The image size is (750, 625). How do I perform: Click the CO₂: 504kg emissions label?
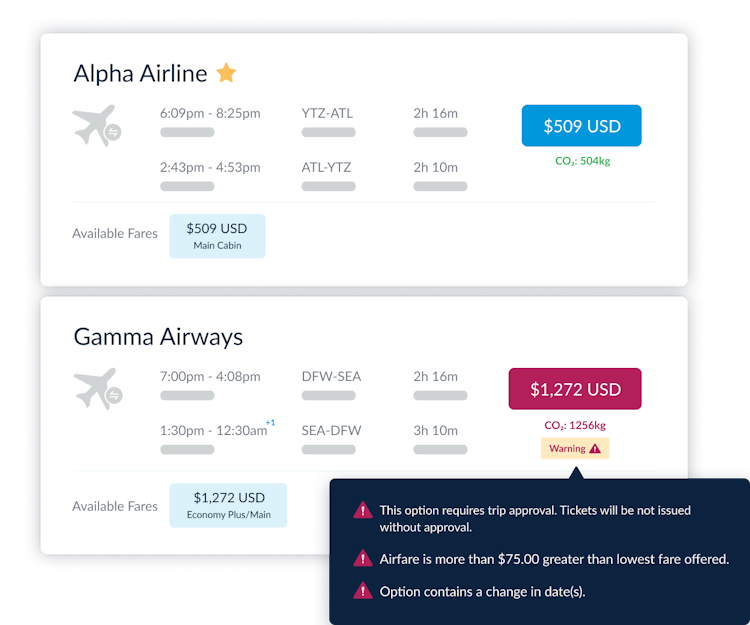coord(582,161)
